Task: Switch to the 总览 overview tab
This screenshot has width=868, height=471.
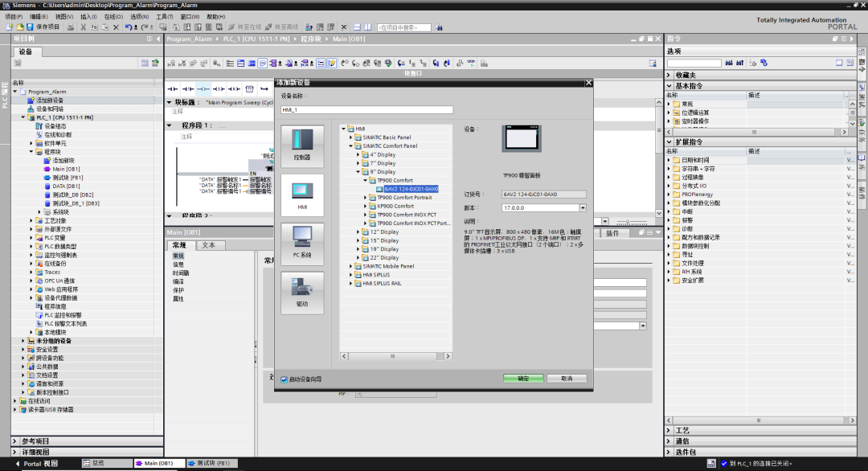Action: click(x=106, y=463)
